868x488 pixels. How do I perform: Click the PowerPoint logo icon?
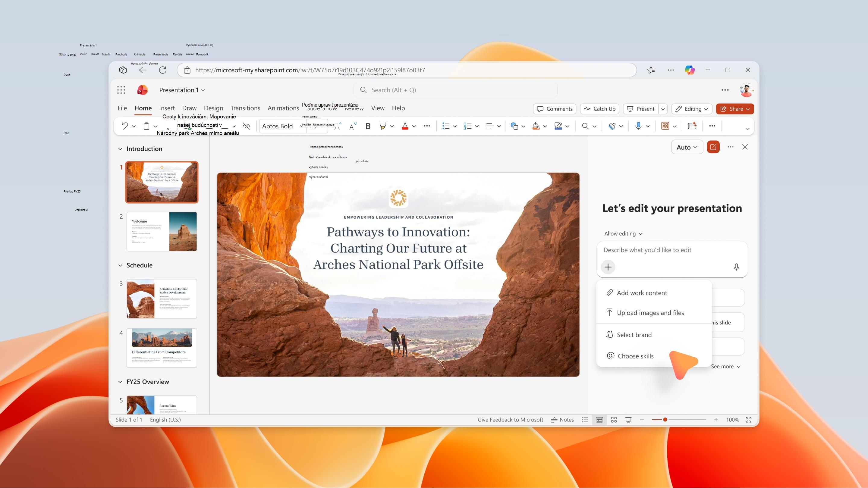click(x=143, y=90)
